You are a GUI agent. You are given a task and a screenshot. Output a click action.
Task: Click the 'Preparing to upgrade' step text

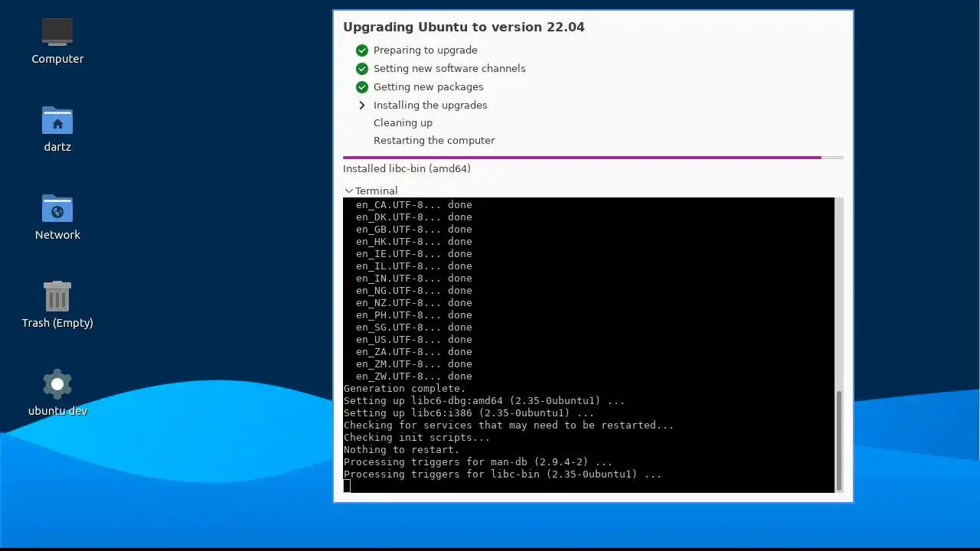(x=426, y=51)
